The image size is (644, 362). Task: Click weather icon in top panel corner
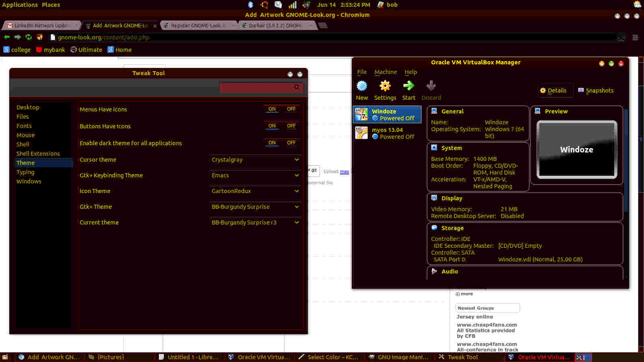(638, 4)
